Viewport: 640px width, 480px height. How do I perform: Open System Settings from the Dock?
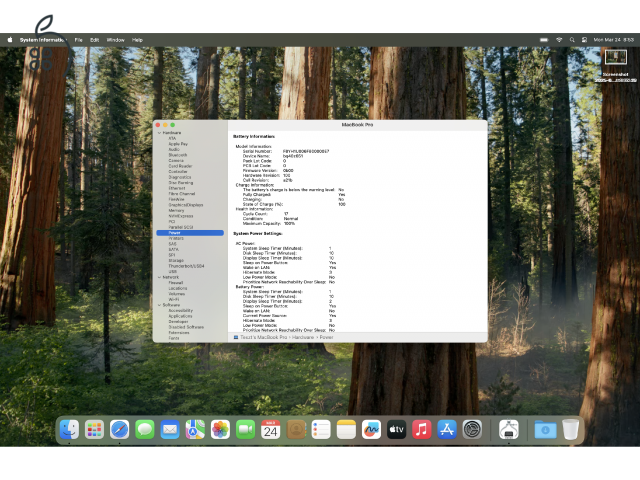point(472,429)
